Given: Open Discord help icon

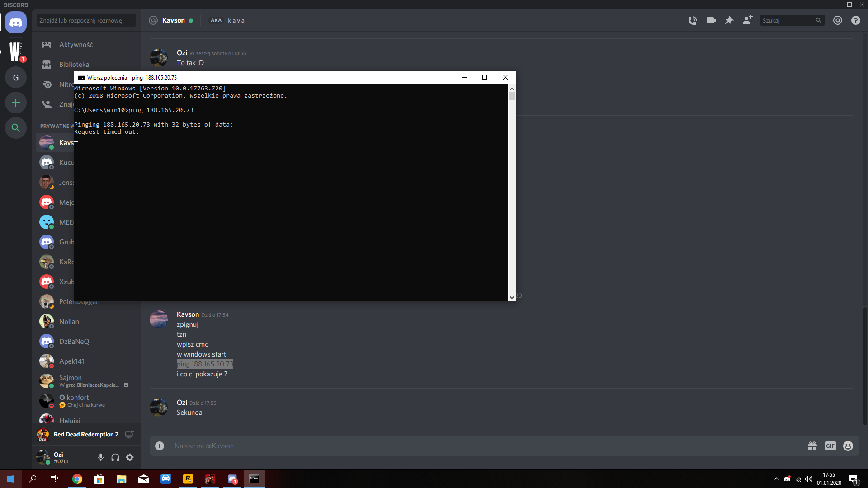Looking at the screenshot, I should tap(856, 20).
